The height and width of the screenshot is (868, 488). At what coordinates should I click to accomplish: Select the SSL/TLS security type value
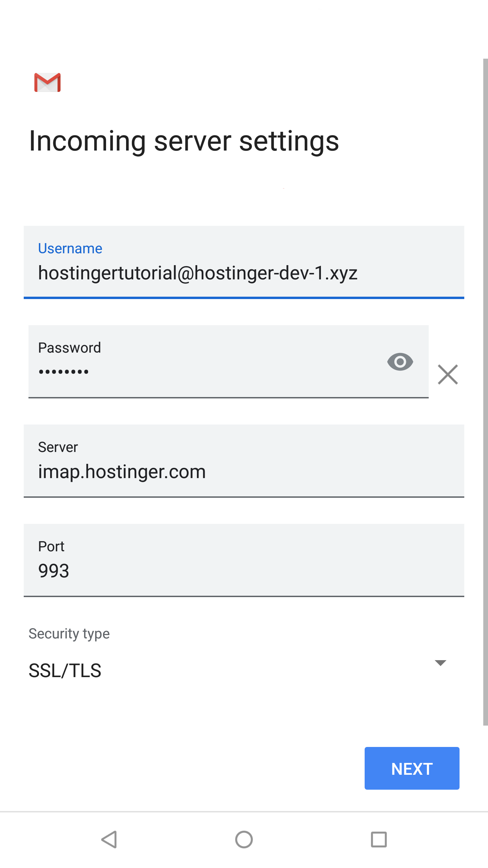[x=65, y=671]
